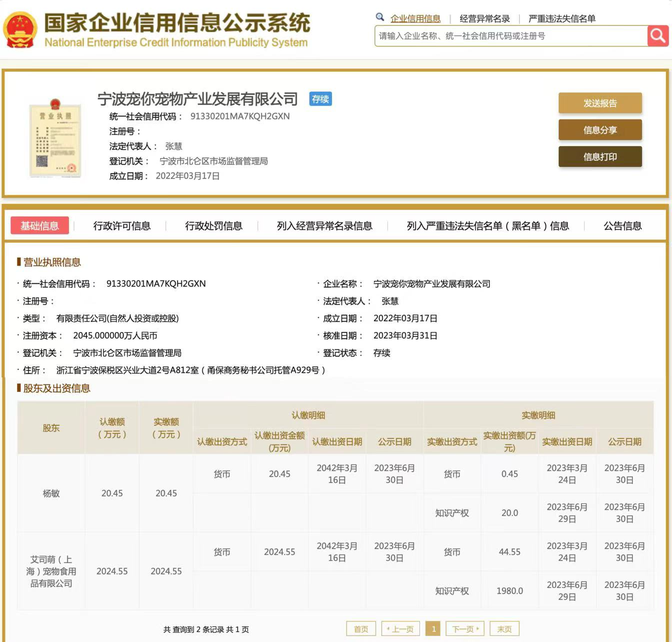Open the 列入经营异常名录信息 tab
This screenshot has height=642, width=672.
(324, 226)
